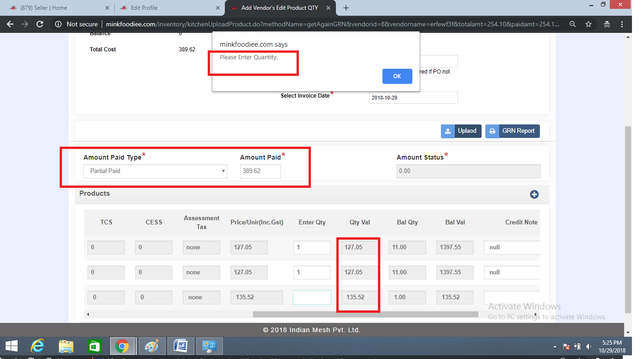Screen dimensions: 644x359
Task: Close the Add Vendor's Edit Product QTY tab
Action: point(328,8)
